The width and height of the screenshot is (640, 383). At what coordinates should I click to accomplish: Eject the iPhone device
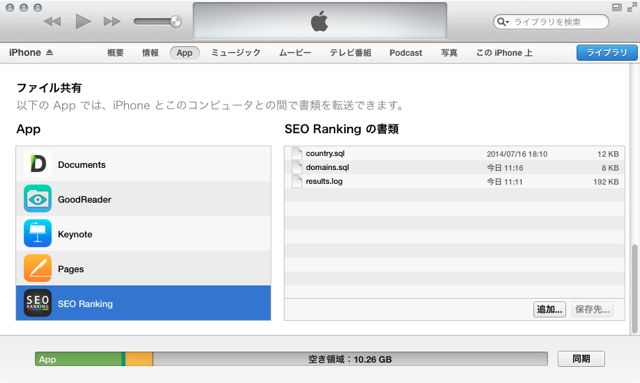(49, 52)
